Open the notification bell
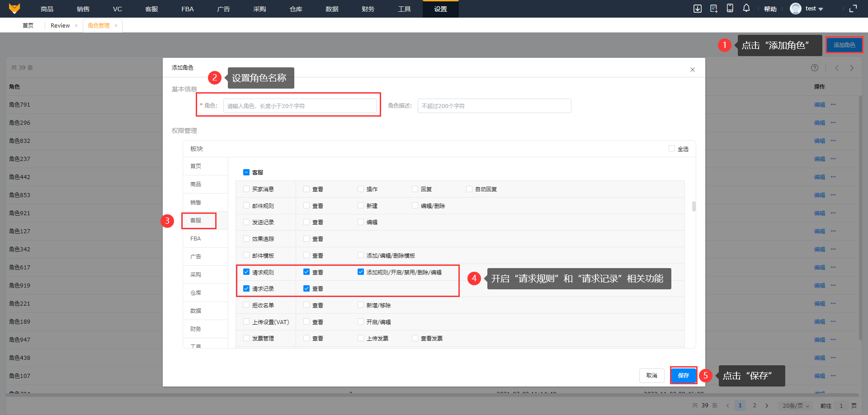This screenshot has height=415, width=868. click(x=746, y=8)
